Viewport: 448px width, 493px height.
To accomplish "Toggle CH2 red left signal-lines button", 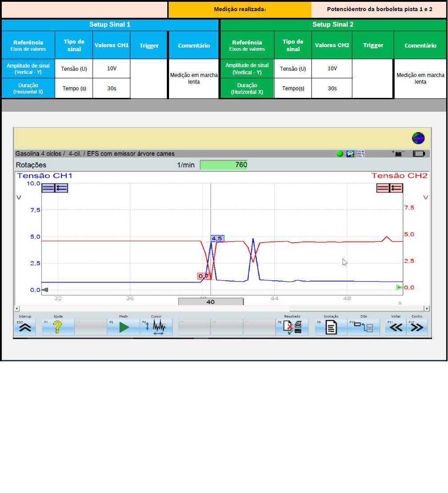I will coord(383,188).
